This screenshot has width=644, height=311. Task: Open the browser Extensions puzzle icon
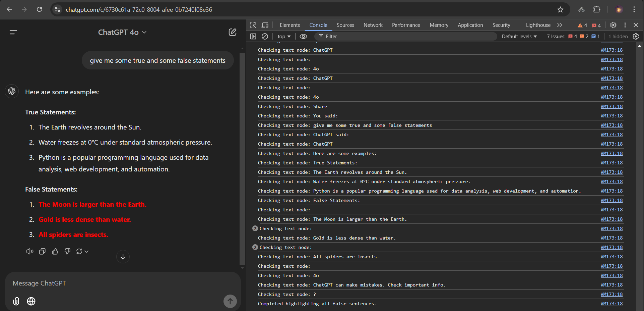[597, 9]
